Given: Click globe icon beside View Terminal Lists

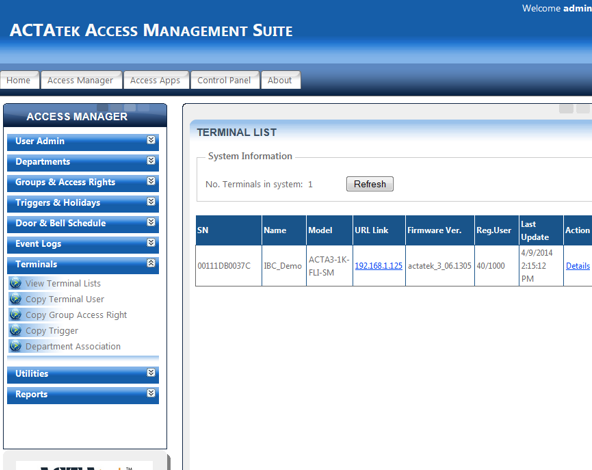Looking at the screenshot, I should [15, 283].
